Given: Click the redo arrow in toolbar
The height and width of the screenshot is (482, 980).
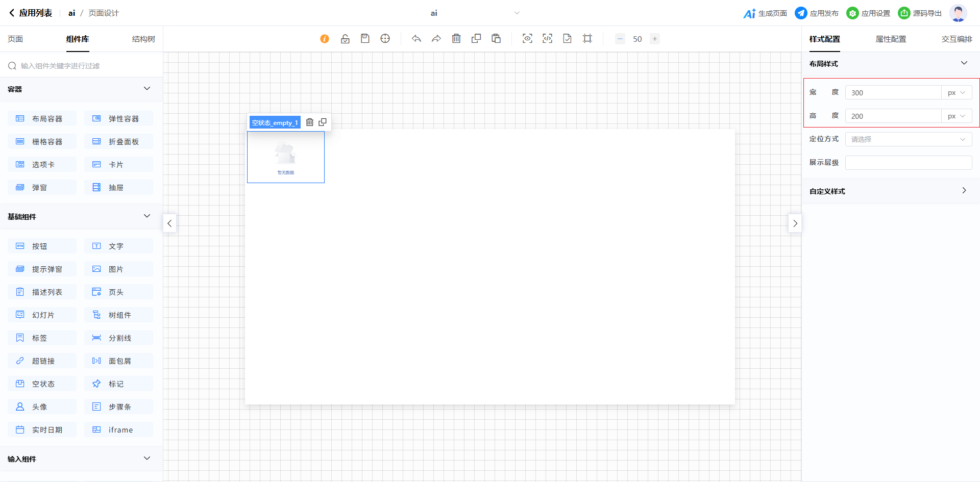Looking at the screenshot, I should [x=436, y=39].
